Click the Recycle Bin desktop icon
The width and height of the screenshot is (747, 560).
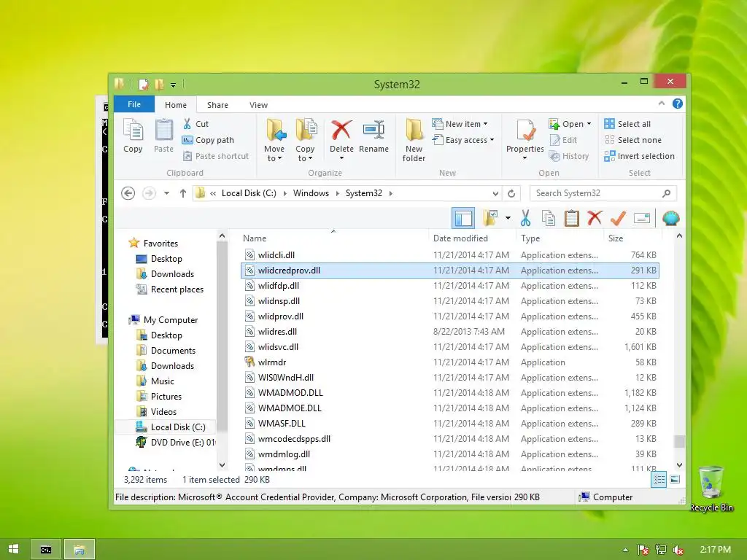point(711,489)
